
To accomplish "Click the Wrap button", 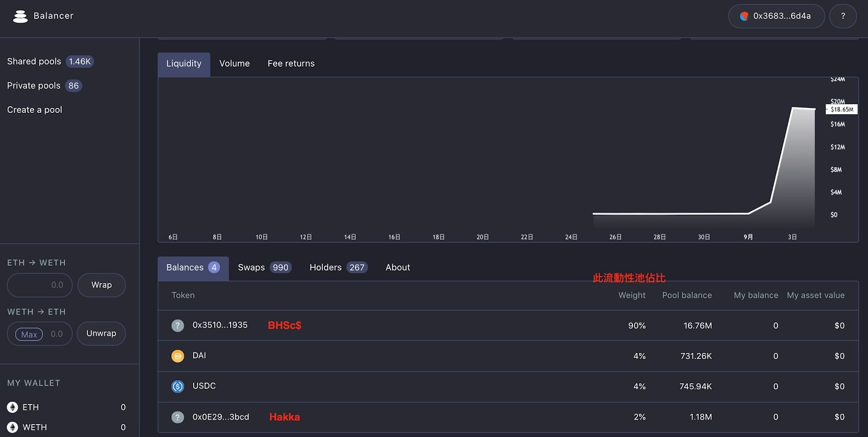I will 101,285.
